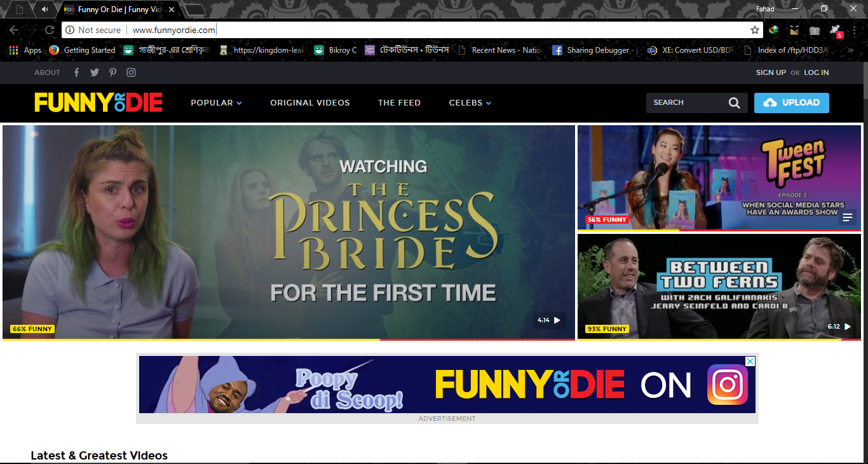Close the banner advertisement
868x464 pixels.
(750, 361)
